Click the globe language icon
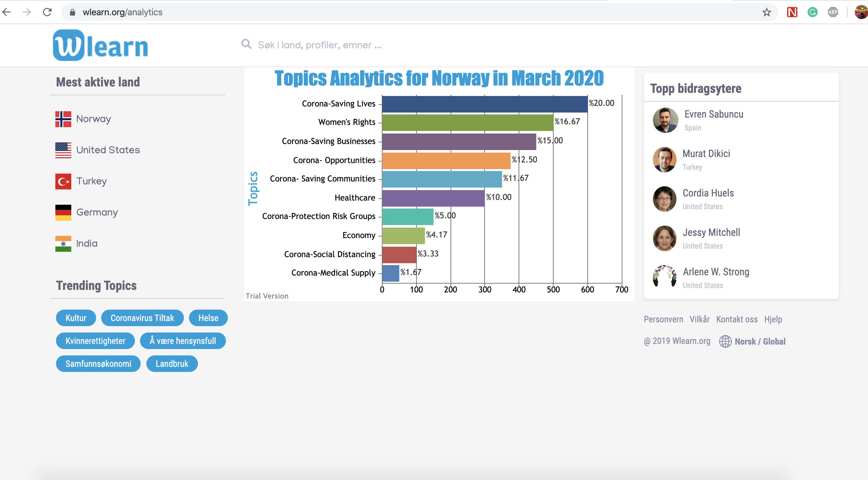868x480 pixels. 725,341
